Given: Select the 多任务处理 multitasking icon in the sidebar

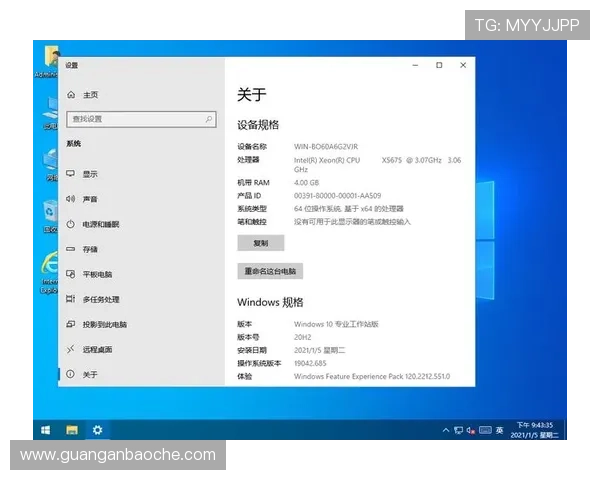Looking at the screenshot, I should (x=70, y=299).
